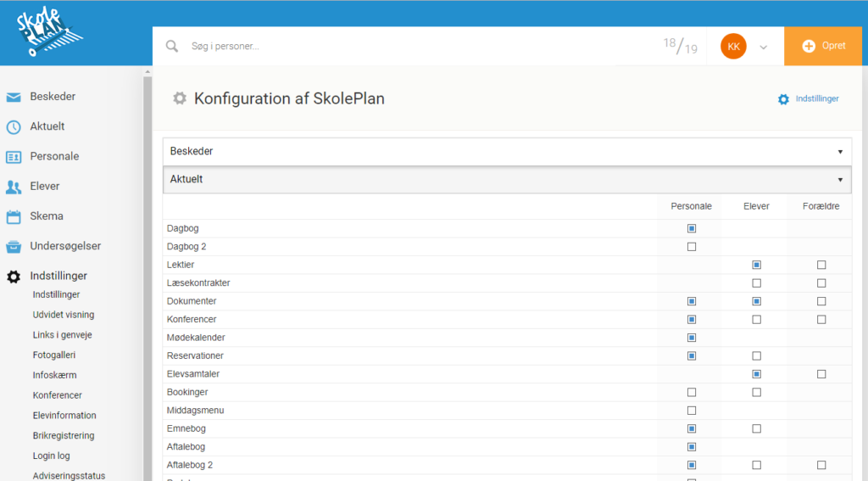Expand the Beskeder configuration section
The height and width of the screenshot is (481, 868).
(507, 151)
